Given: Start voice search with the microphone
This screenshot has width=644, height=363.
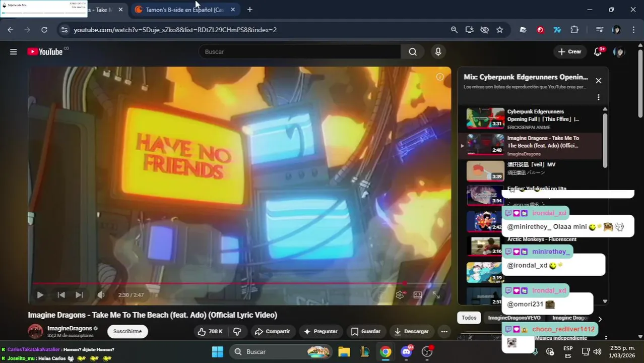Looking at the screenshot, I should 438,51.
